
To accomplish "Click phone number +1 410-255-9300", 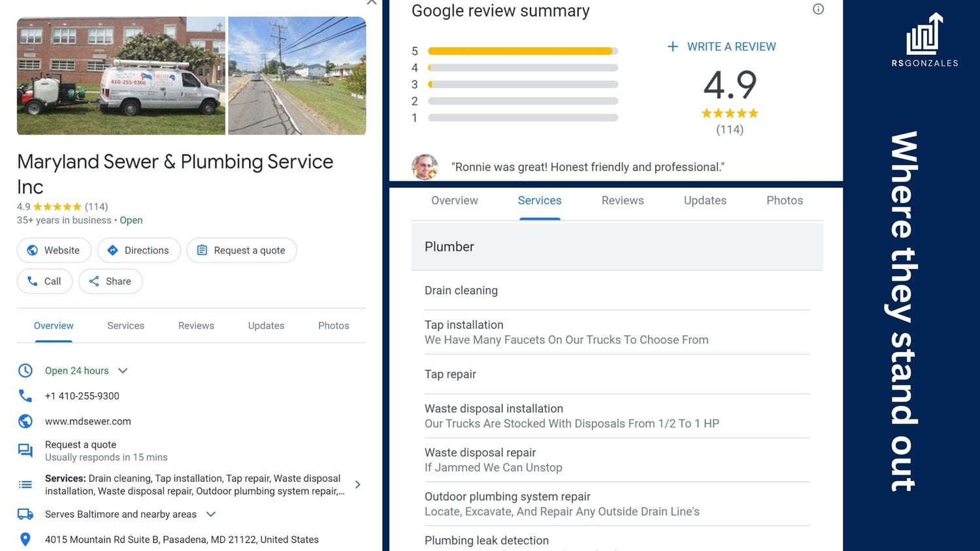I will tap(82, 396).
